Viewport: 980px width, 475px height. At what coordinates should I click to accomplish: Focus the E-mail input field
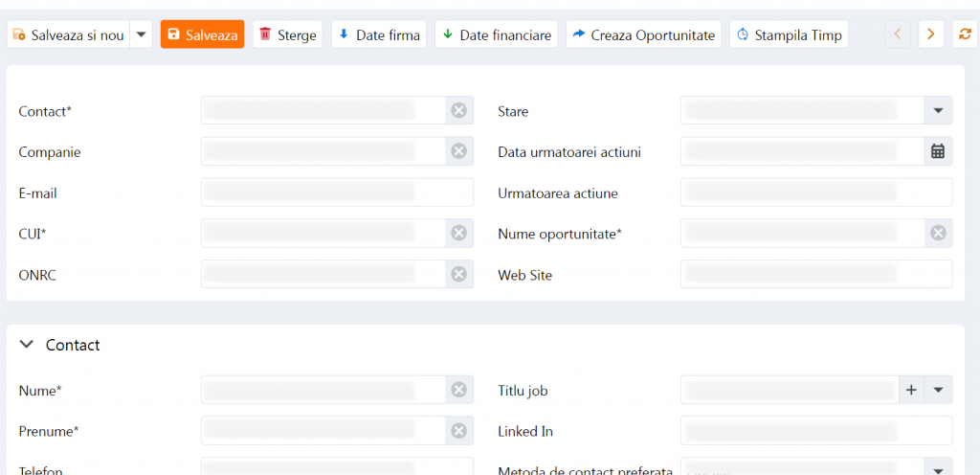[x=337, y=192]
